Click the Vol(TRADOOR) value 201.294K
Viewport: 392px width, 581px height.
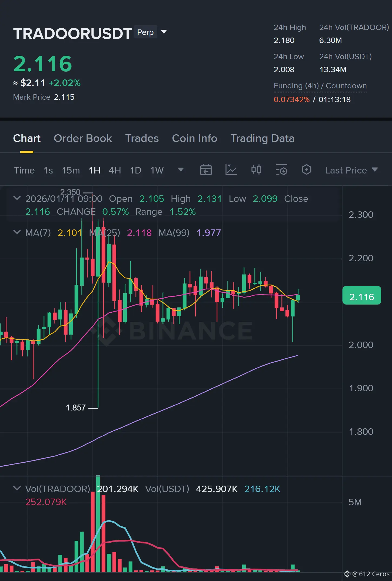[x=118, y=489]
